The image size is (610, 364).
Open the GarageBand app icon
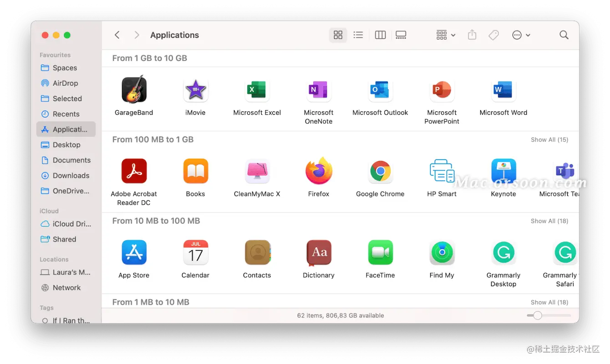click(134, 89)
